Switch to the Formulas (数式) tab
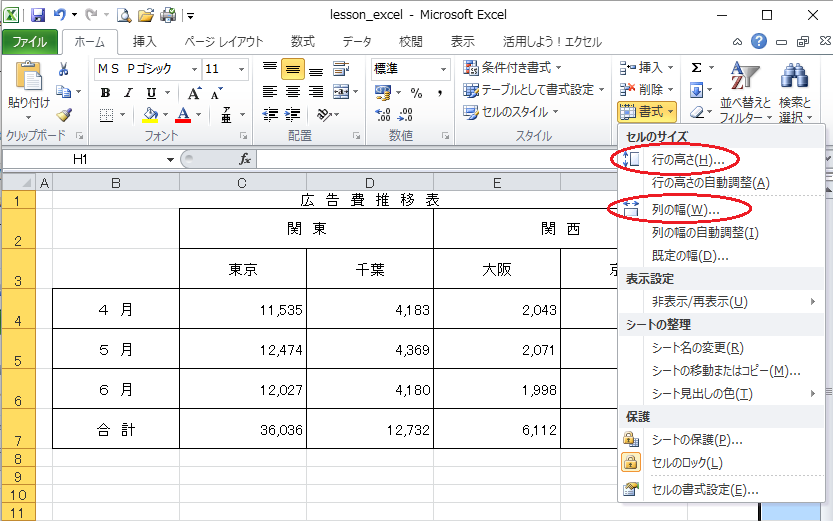The width and height of the screenshot is (833, 521). pos(303,41)
